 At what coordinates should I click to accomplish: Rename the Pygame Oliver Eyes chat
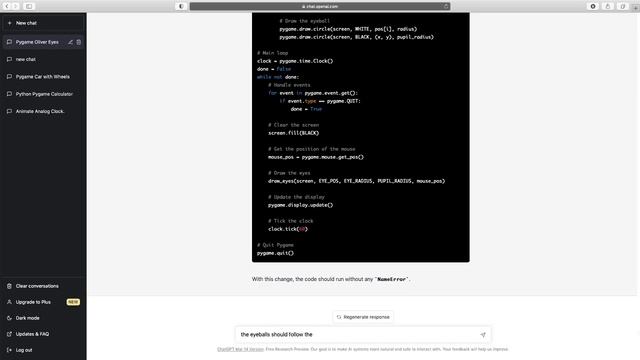(x=71, y=42)
